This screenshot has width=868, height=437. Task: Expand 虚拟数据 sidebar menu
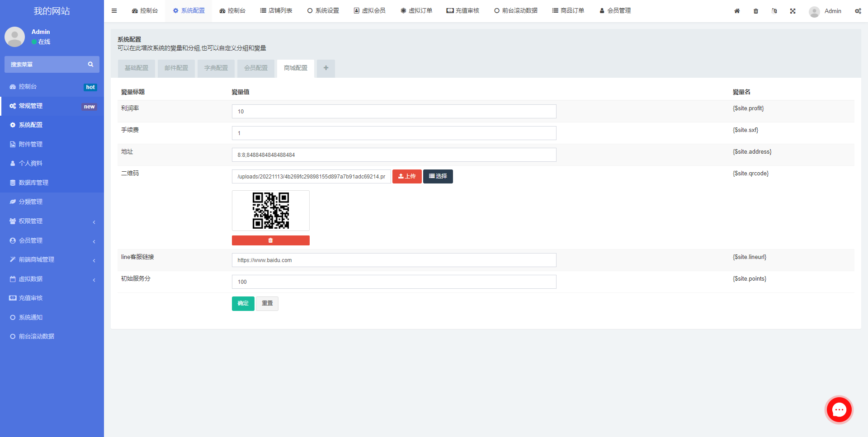click(x=52, y=279)
